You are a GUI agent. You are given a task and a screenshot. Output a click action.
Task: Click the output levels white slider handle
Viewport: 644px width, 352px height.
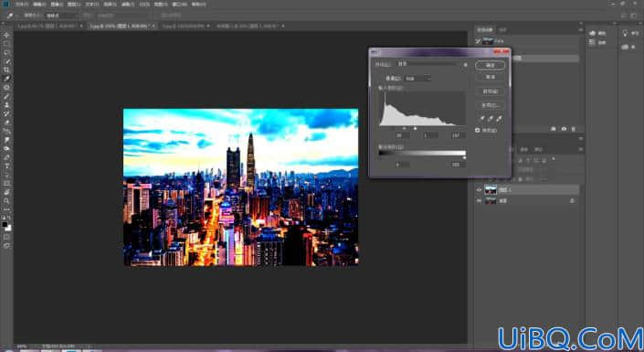click(x=465, y=158)
